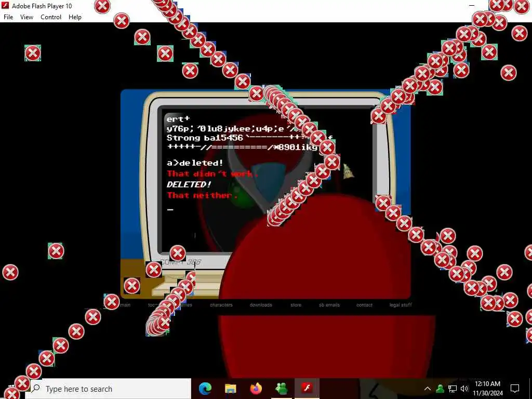Select the Flash Player taskbar icon
This screenshot has height=399, width=532.
(307, 389)
